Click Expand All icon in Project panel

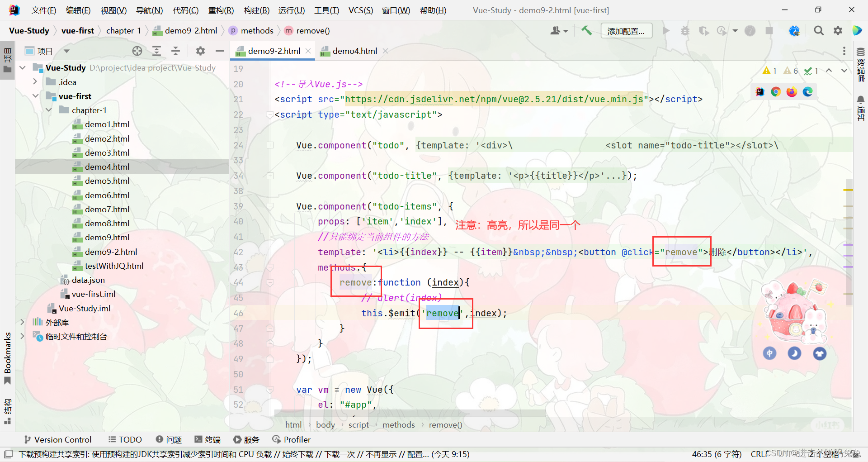[156, 51]
